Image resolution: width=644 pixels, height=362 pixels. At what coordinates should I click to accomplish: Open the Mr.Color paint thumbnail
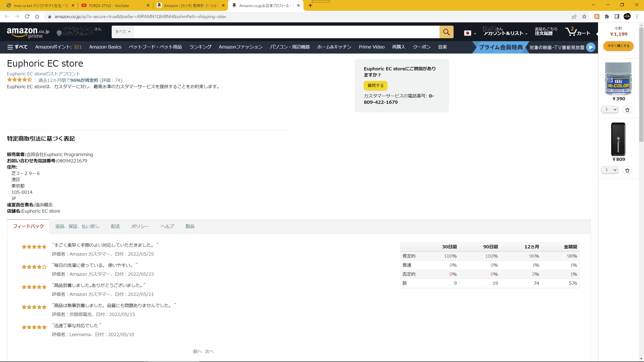[x=618, y=78]
